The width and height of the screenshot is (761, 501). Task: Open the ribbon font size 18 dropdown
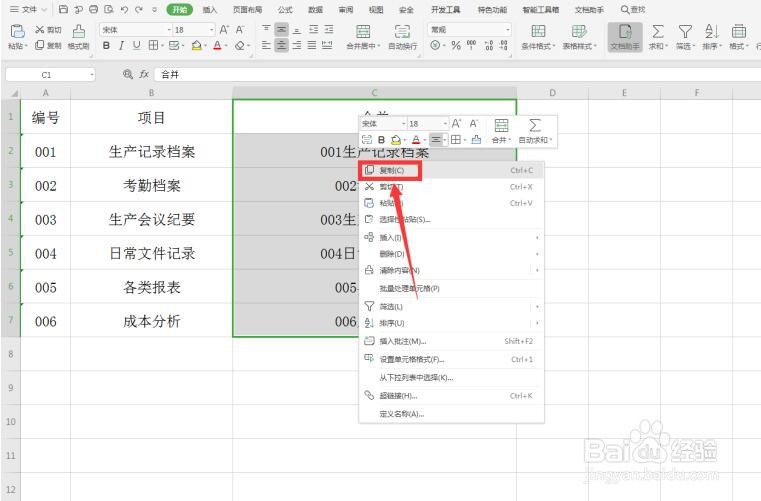212,30
